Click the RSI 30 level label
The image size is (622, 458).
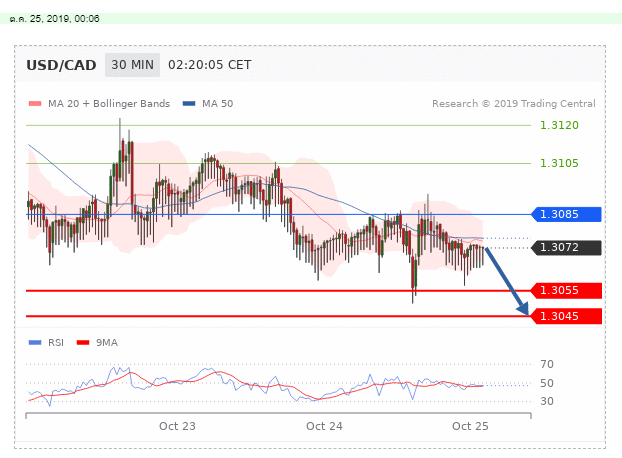click(547, 401)
